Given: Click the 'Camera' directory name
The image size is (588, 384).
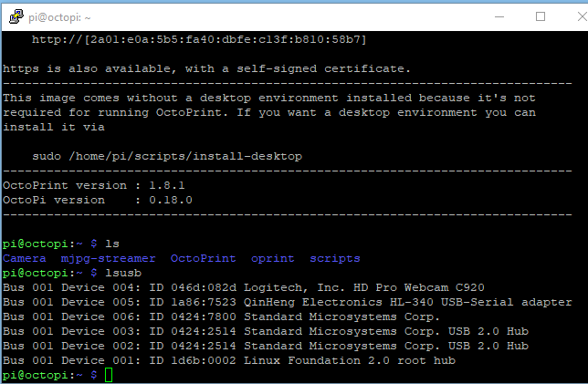Looking at the screenshot, I should click(25, 259).
